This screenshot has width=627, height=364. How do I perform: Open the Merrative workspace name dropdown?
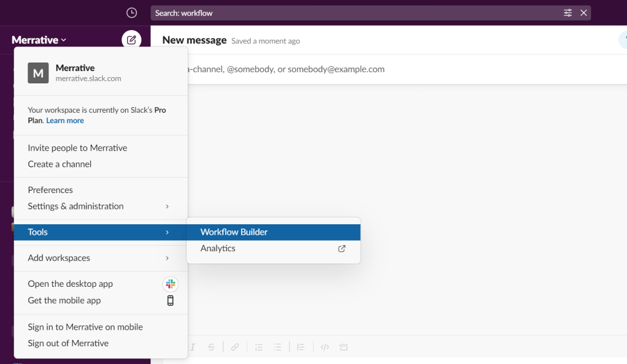(36, 39)
